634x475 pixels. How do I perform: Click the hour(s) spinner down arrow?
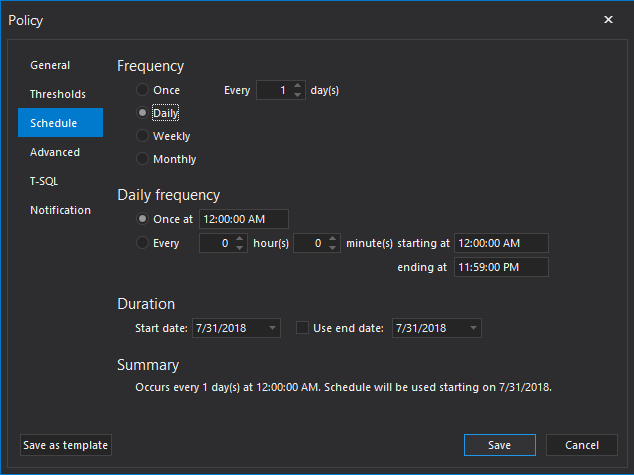tap(240, 248)
